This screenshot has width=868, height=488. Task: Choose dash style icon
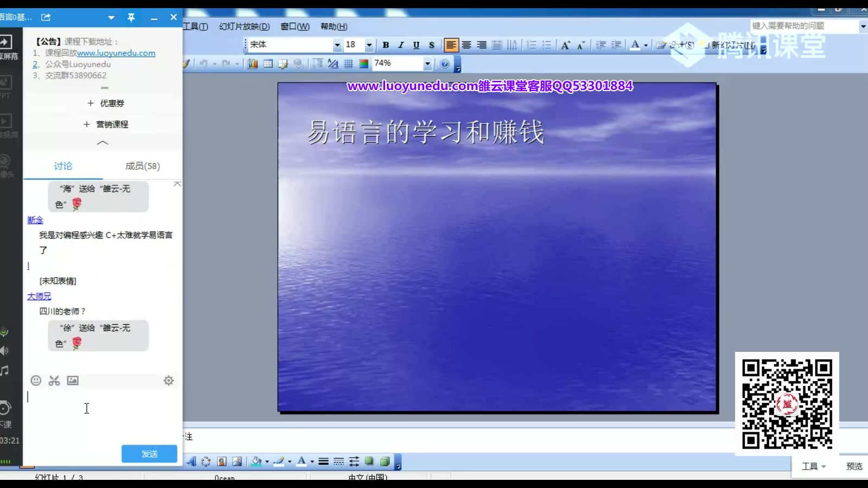[339, 461]
